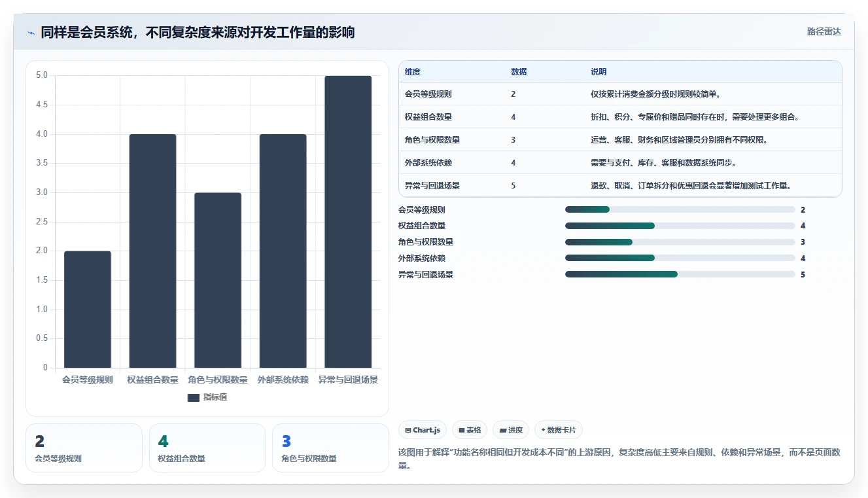The height and width of the screenshot is (498, 868).
Task: Click the 角色与权限数量 bar in the chart
Action: point(218,280)
